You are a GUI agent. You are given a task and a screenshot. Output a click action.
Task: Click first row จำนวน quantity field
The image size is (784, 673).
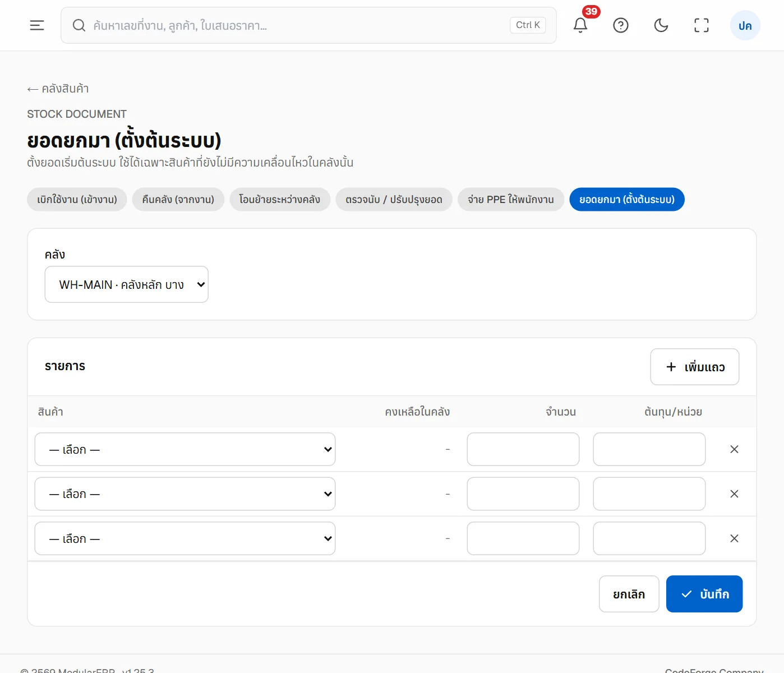[523, 449]
